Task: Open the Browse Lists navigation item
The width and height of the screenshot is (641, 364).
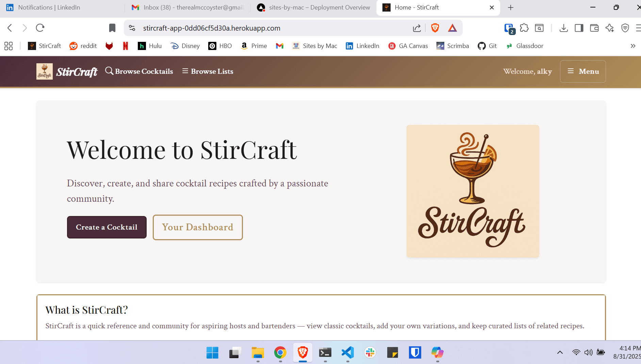Action: coord(208,71)
